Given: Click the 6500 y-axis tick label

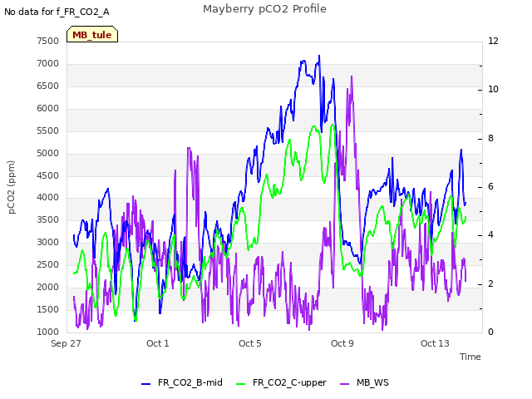Looking at the screenshot, I should 48,86.
